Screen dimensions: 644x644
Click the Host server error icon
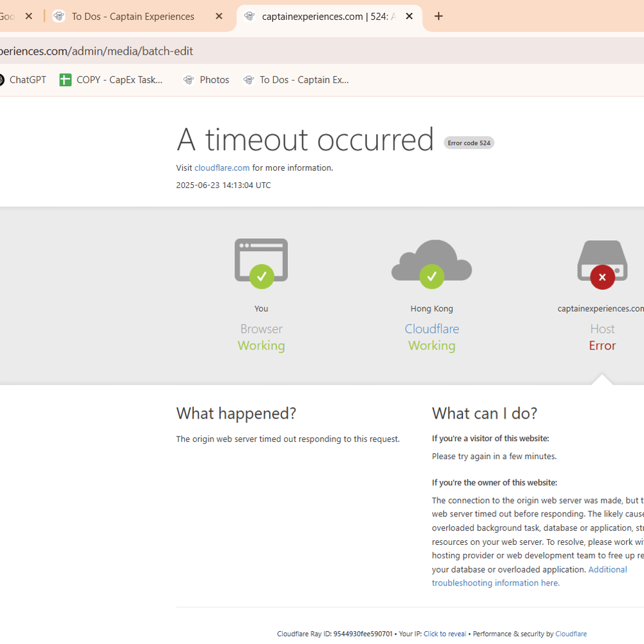coord(602,265)
